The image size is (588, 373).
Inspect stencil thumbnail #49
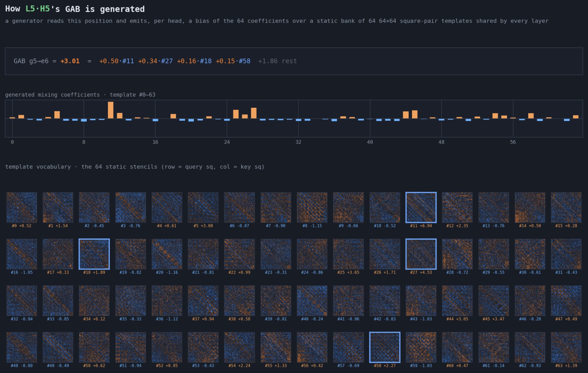[58, 347]
